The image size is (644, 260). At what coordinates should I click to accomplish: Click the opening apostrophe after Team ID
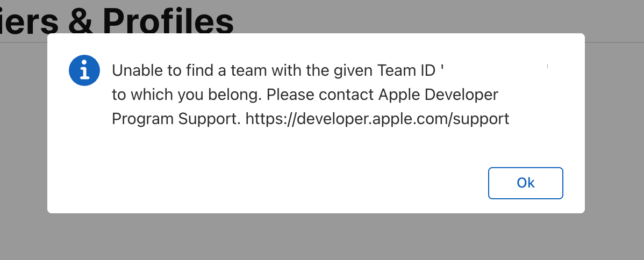tap(442, 67)
